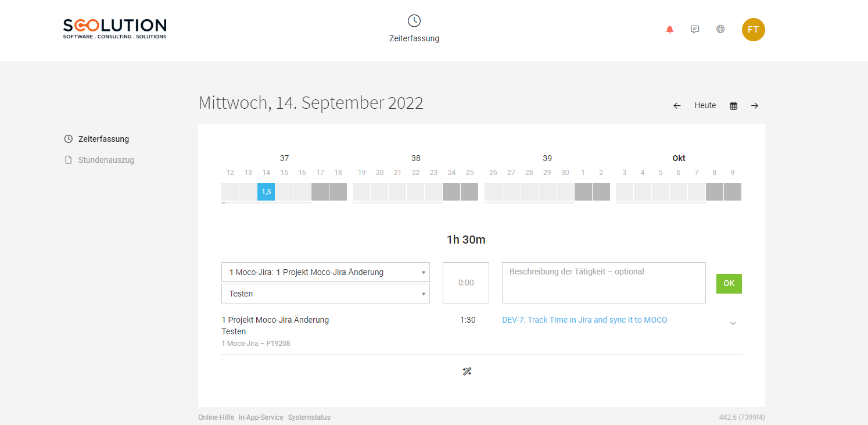
Task: Click the globe language icon
Action: (x=720, y=29)
